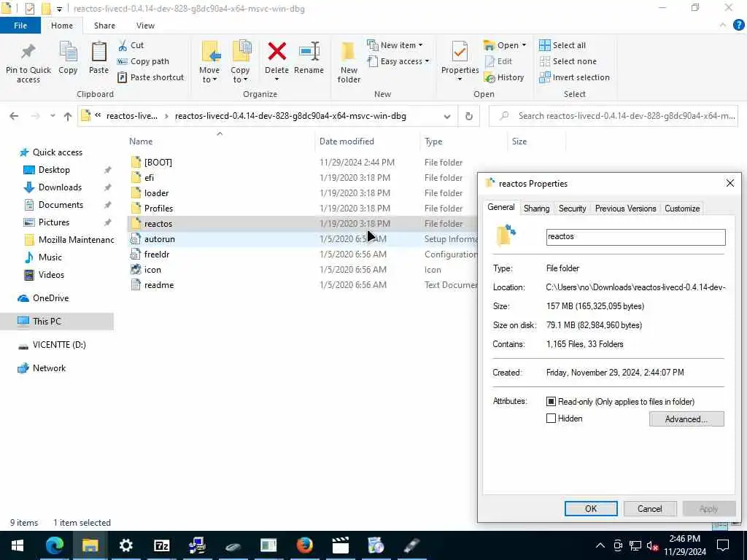Open Customize tab in Properties
The width and height of the screenshot is (747, 560).
(x=682, y=208)
